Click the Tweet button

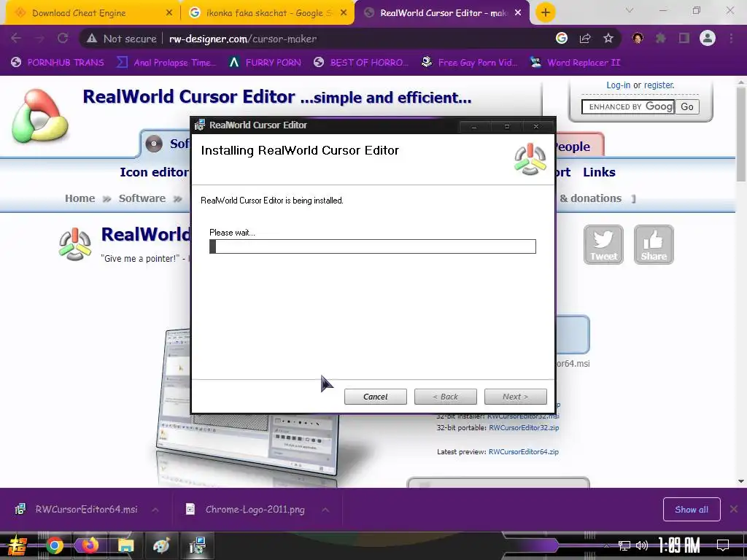603,244
